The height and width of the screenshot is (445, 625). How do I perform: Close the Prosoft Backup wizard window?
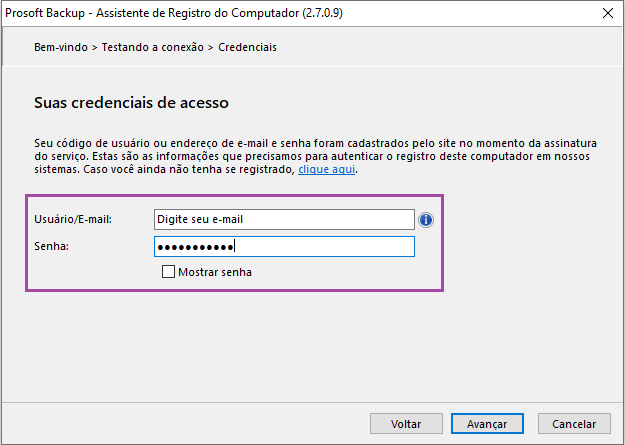608,13
